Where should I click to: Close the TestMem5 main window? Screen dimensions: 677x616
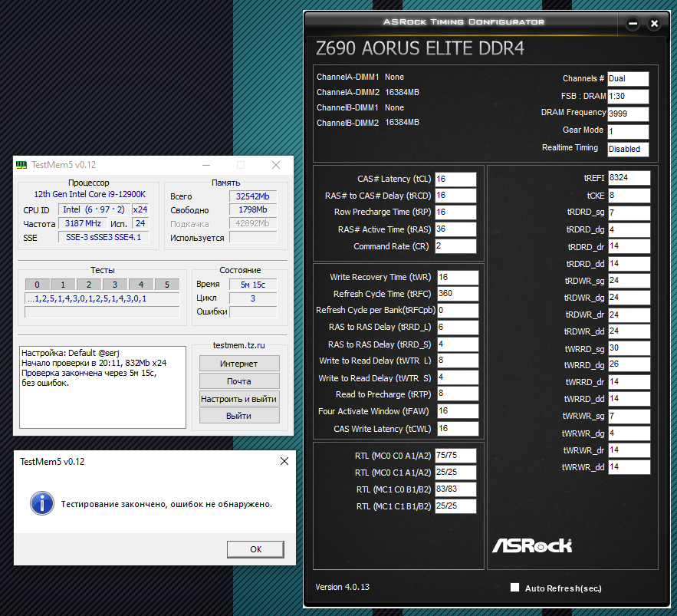276,165
